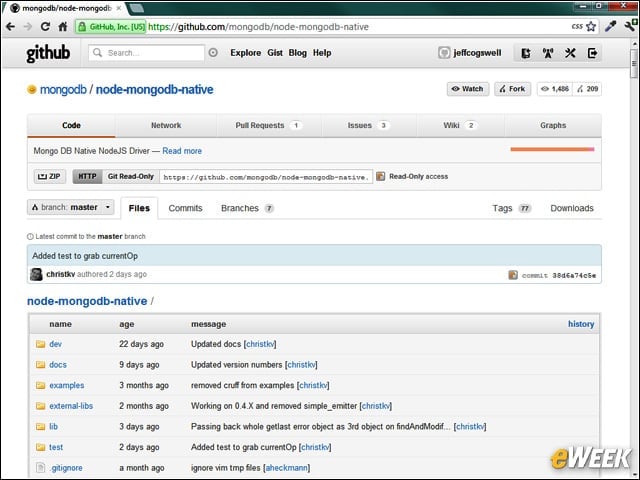Open the Branches subtab
This screenshot has width=640, height=480.
247,208
